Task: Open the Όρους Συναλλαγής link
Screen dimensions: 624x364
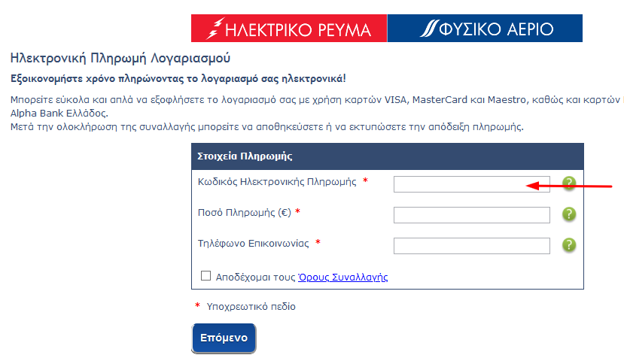Action: click(x=343, y=277)
